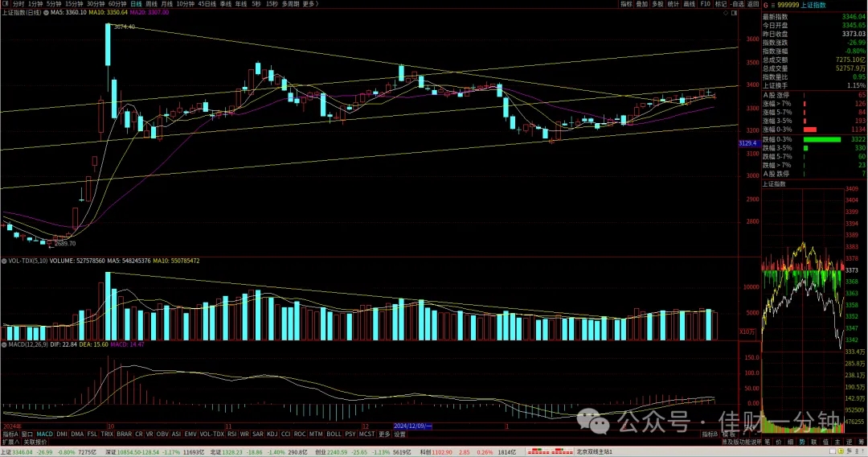The height and width of the screenshot is (457, 868).
Task: Activate 画线 drawing tools
Action: 690,4
